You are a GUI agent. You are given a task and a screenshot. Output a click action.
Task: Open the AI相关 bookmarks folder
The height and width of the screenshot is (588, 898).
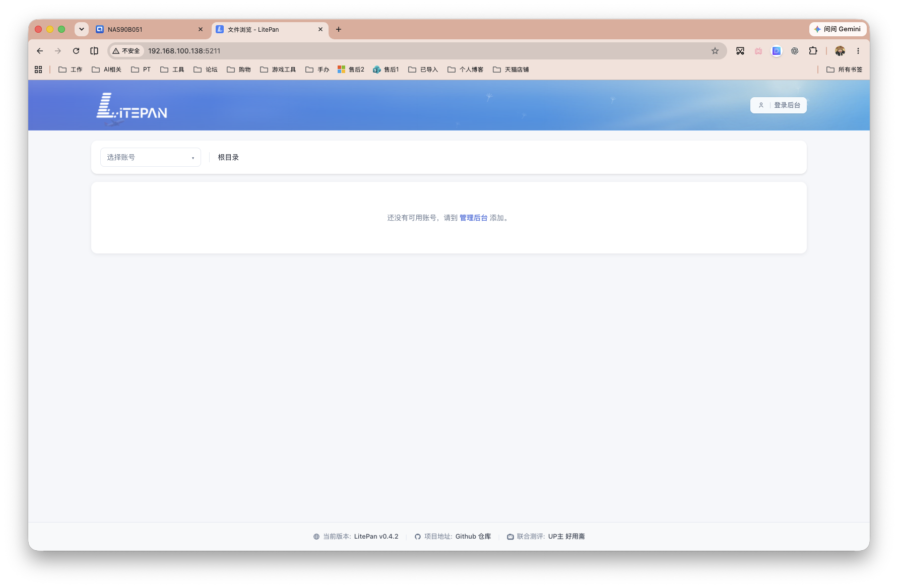click(107, 70)
